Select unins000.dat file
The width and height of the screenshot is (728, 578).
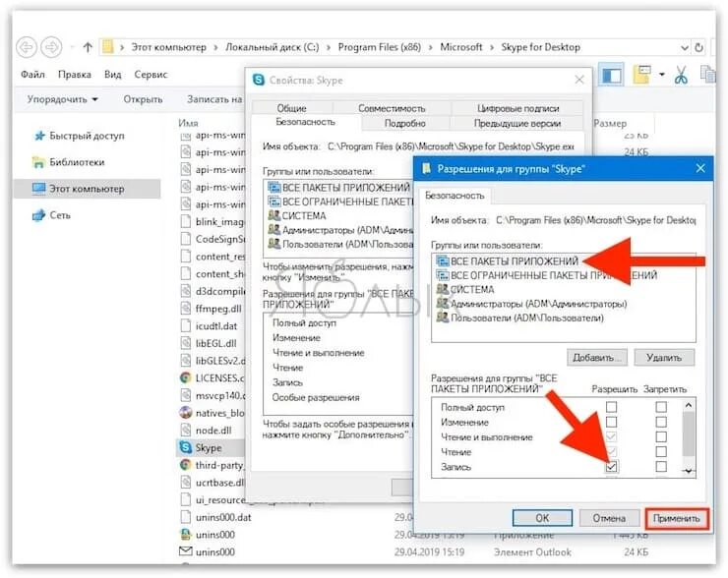click(215, 517)
